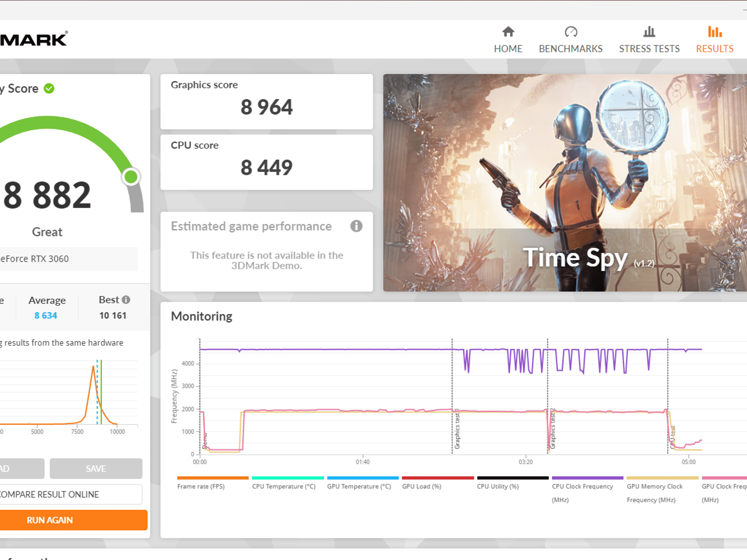Click the SAVE button
The image size is (747, 560).
(96, 468)
